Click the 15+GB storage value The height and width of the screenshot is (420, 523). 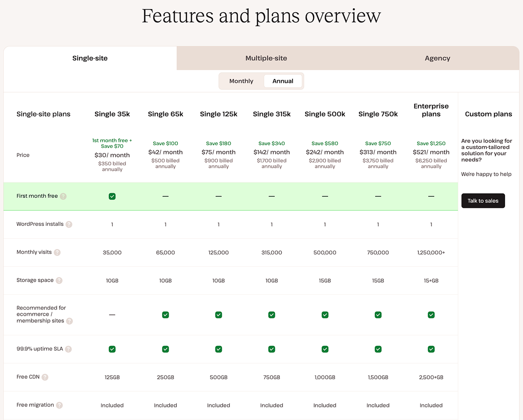tap(431, 280)
